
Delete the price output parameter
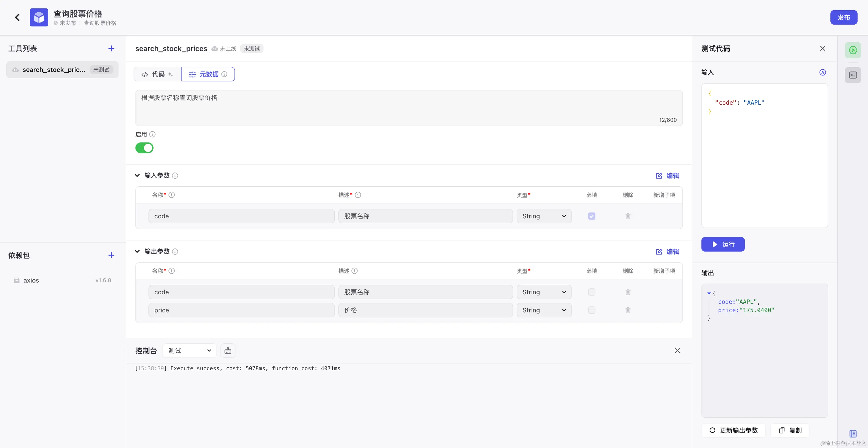pos(628,310)
